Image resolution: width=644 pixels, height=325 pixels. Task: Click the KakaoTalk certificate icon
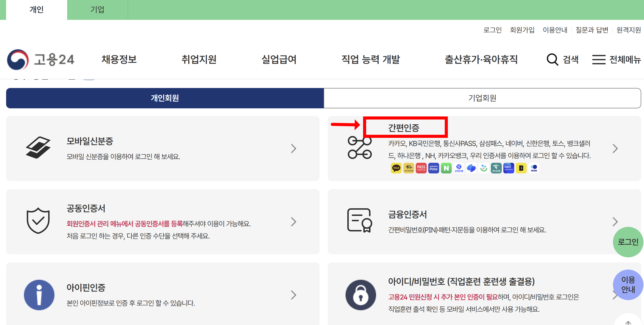point(396,168)
